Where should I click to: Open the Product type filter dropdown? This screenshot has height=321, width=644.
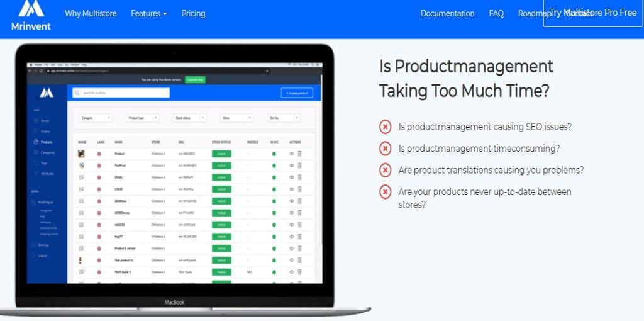[x=143, y=118]
